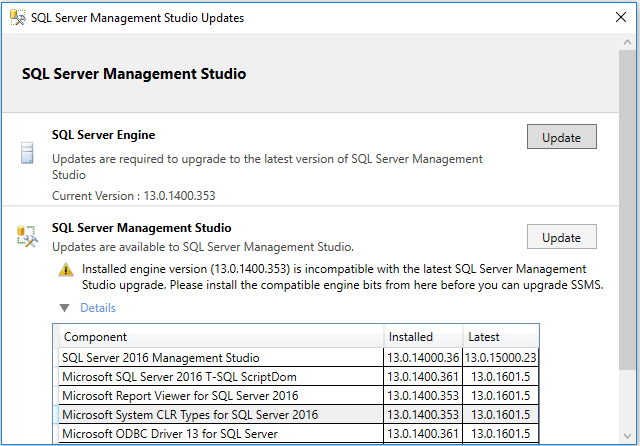This screenshot has height=446, width=640.
Task: Click the yellow warning triangle icon
Action: coord(66,269)
